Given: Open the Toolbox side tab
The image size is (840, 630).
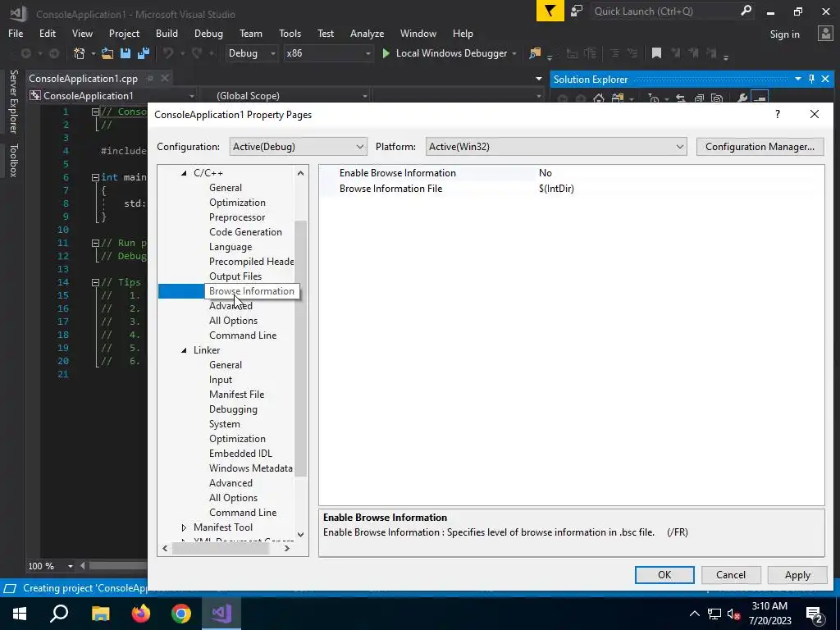Looking at the screenshot, I should (x=13, y=160).
